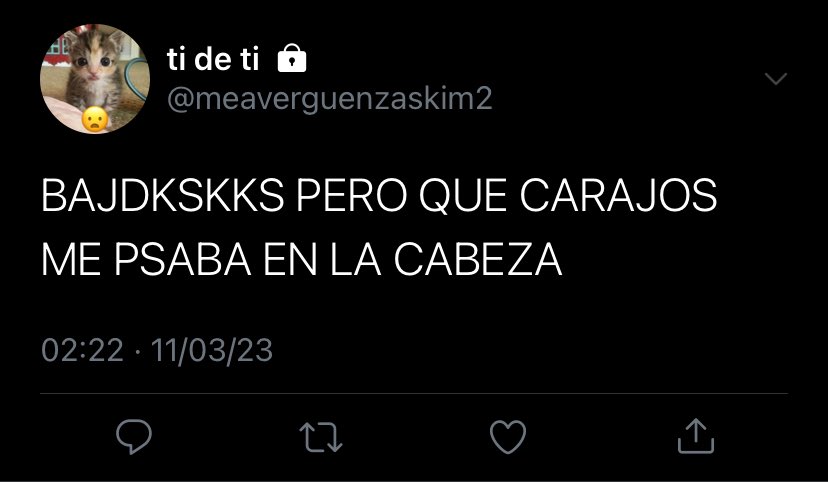The width and height of the screenshot is (828, 482).
Task: Click the @meaverguenzaskim2 handle
Action: pyautogui.click(x=330, y=98)
